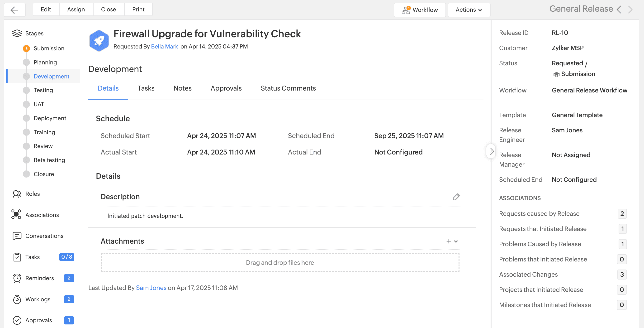Open Worklogs timer icon
Viewport: 644px width, 328px height.
(x=17, y=299)
